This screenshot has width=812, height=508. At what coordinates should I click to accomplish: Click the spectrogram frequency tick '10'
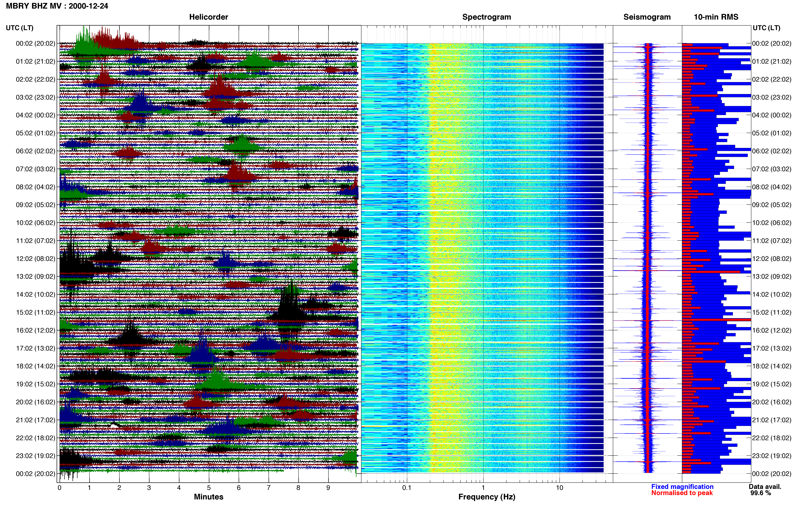pos(559,488)
